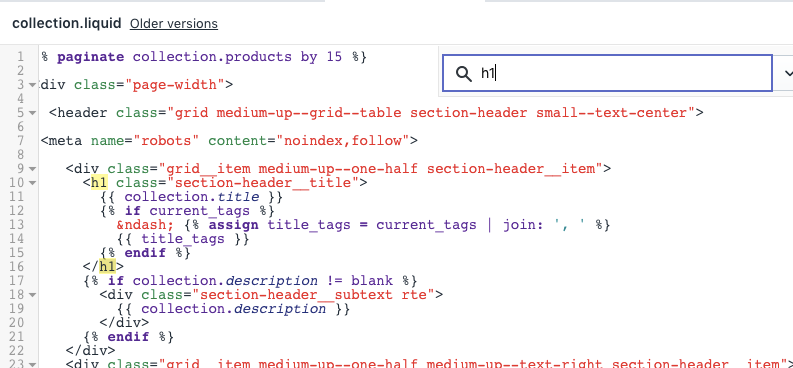Screen dimensions: 793x368
Task: Click collection.title on line 11
Action: coord(191,197)
